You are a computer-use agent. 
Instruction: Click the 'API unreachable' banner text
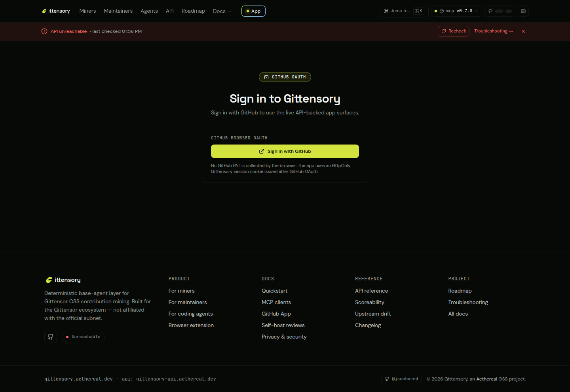pyautogui.click(x=68, y=31)
